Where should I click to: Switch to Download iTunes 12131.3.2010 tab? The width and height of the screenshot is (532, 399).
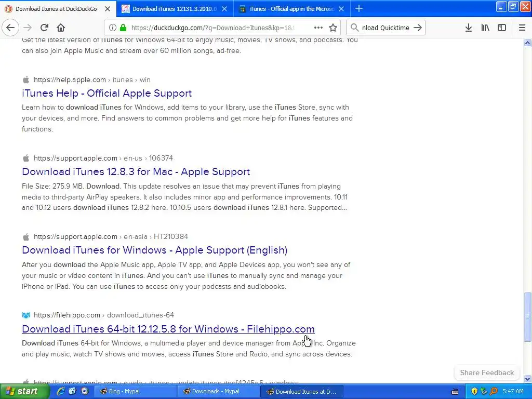(175, 9)
